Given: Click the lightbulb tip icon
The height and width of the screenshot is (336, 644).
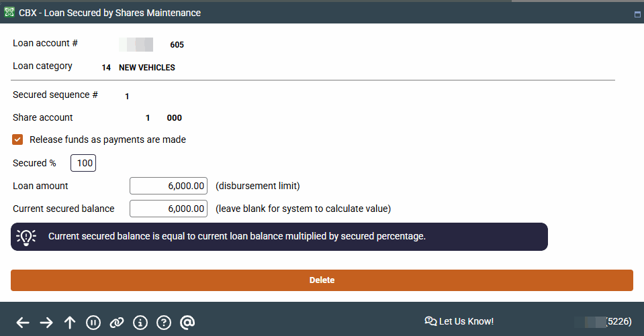Looking at the screenshot, I should (26, 237).
